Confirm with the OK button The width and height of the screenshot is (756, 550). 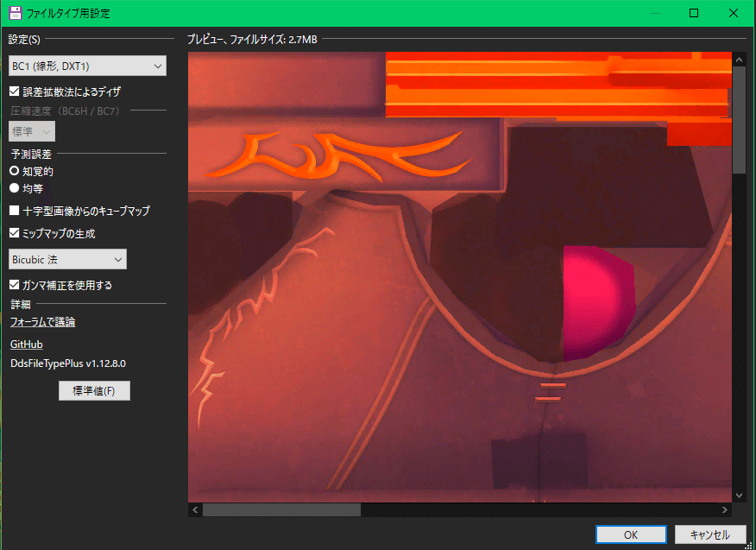(631, 534)
